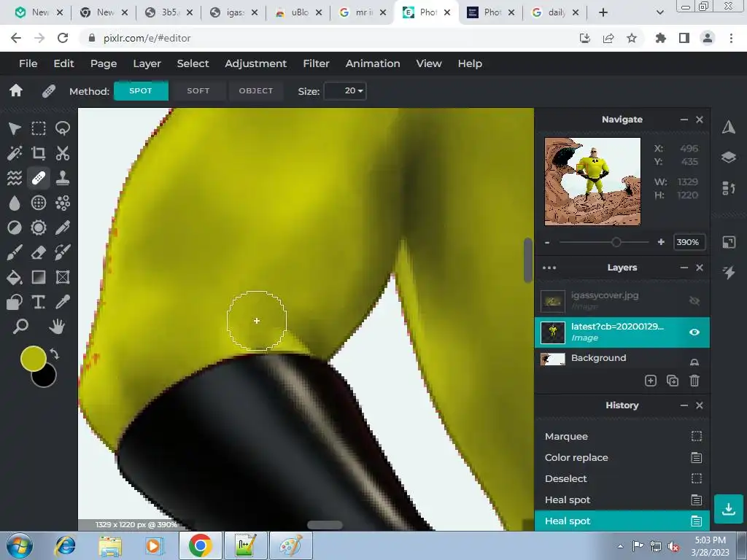Screen dimensions: 747x560
Task: Open the Size dropdown showing 20
Action: pos(345,90)
